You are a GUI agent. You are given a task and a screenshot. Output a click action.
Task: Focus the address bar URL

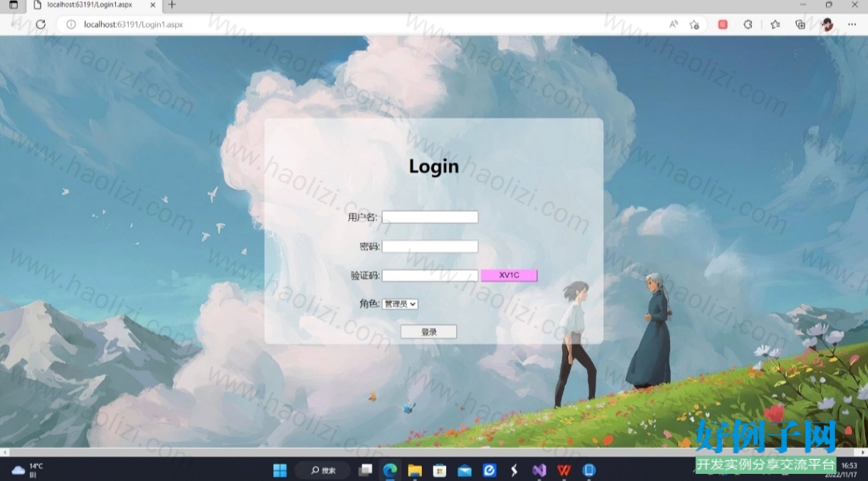pos(134,24)
